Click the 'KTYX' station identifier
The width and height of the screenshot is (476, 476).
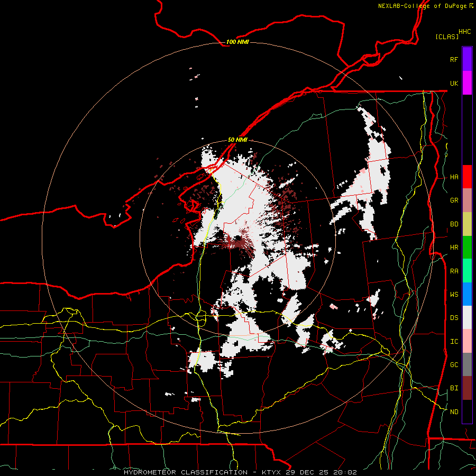(x=272, y=472)
